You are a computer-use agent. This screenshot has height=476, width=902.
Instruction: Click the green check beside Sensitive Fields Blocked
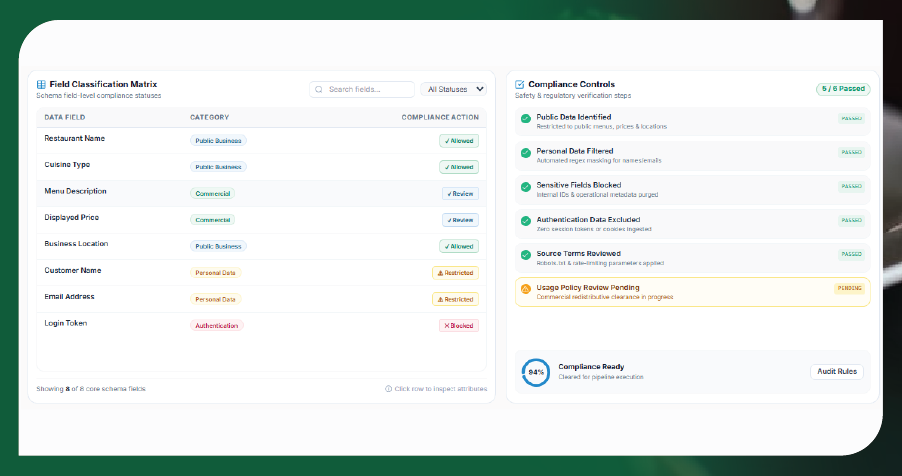tap(526, 187)
